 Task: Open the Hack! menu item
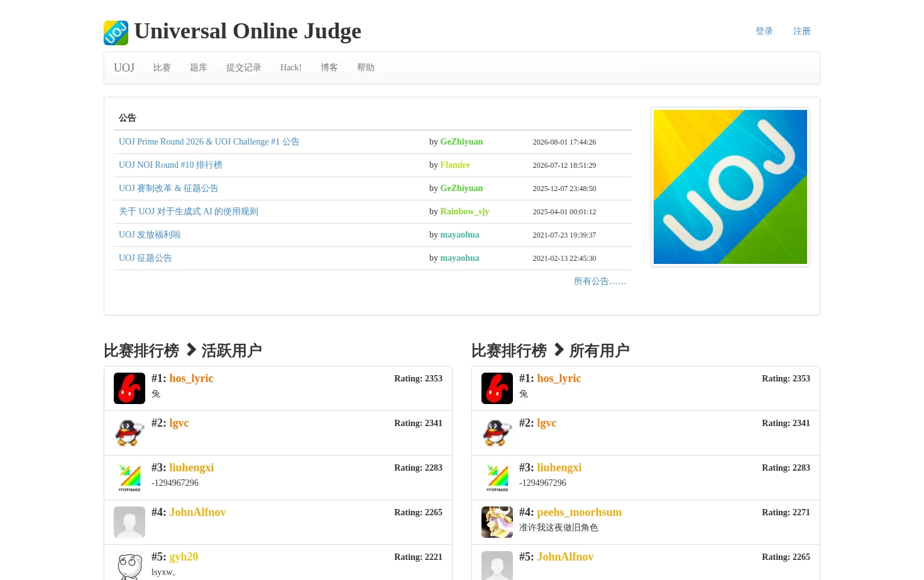point(291,67)
